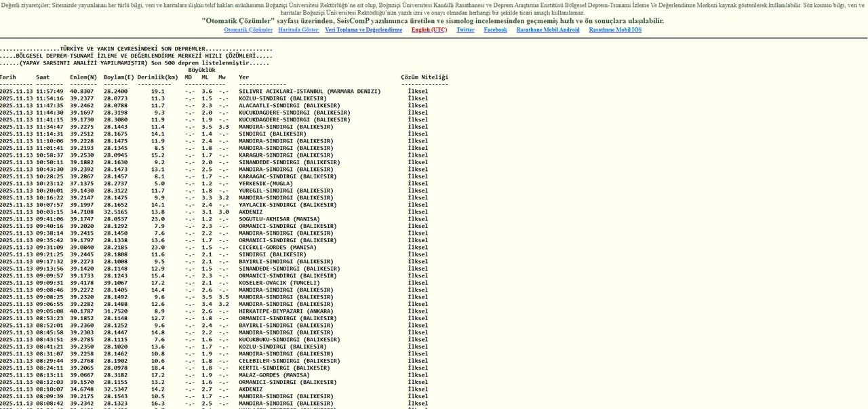Viewport: 868px width, 409px height.
Task: Open Rasathane Mobil Android link
Action: coord(548,30)
